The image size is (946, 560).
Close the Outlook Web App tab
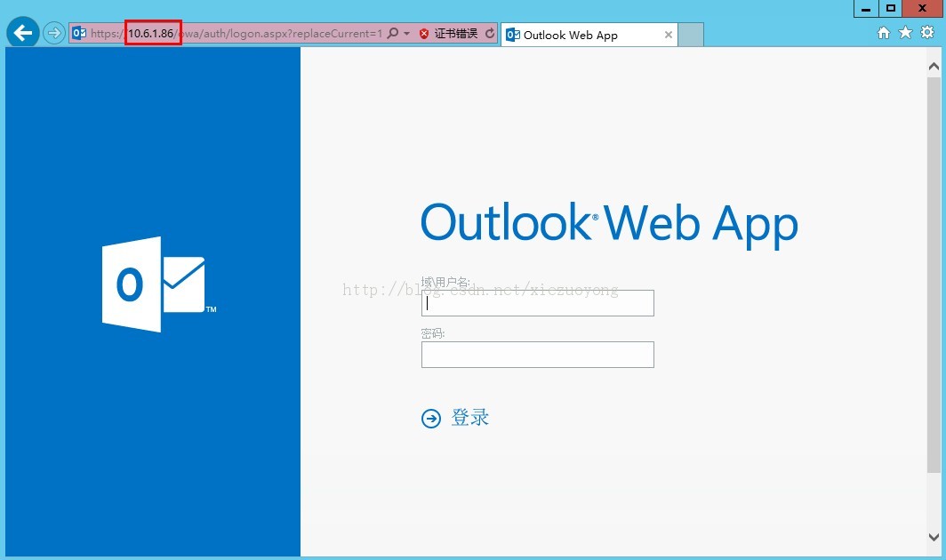(x=669, y=35)
